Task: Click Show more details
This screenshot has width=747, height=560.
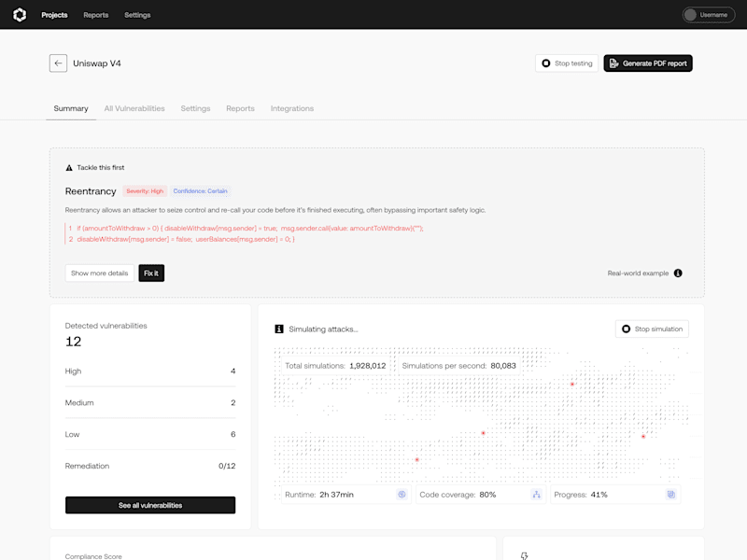Action: coord(100,273)
